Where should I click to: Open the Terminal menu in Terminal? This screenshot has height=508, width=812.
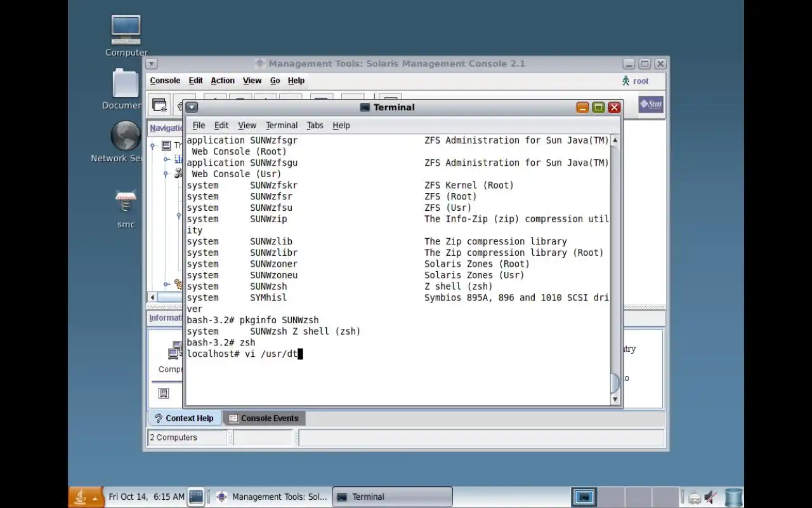pyautogui.click(x=282, y=125)
